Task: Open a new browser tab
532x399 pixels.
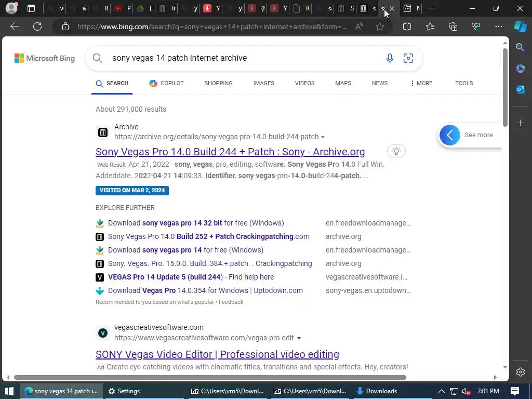Action: (x=431, y=8)
